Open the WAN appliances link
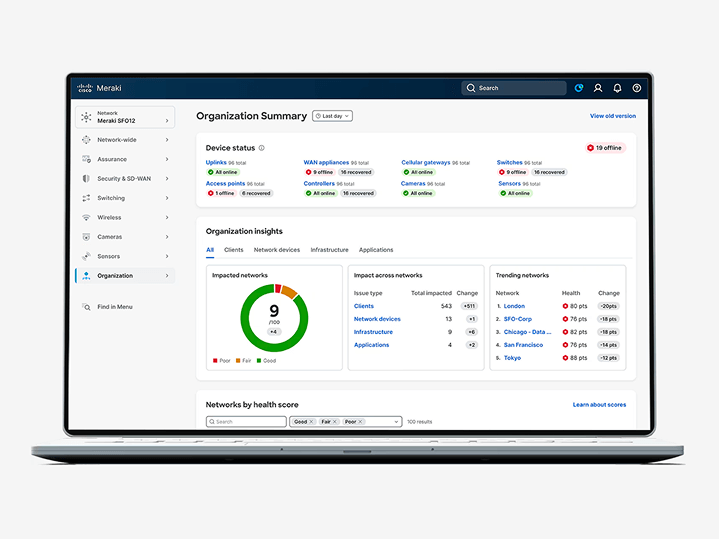Viewport: 719px width, 539px height. [x=326, y=162]
